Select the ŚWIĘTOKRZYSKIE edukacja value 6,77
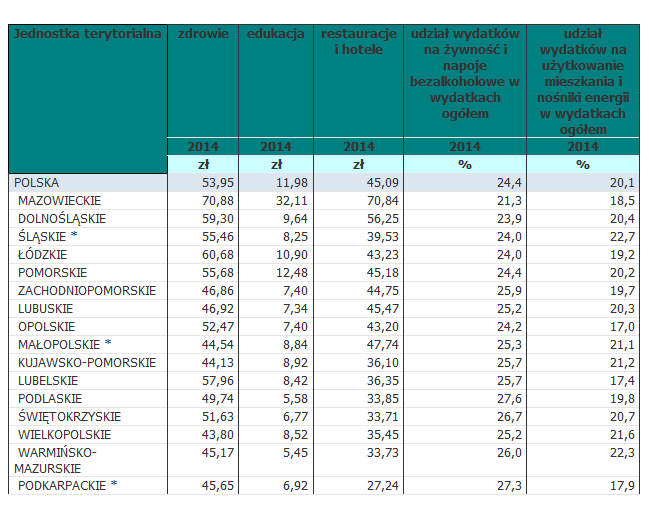The height and width of the screenshot is (517, 649). pos(296,417)
